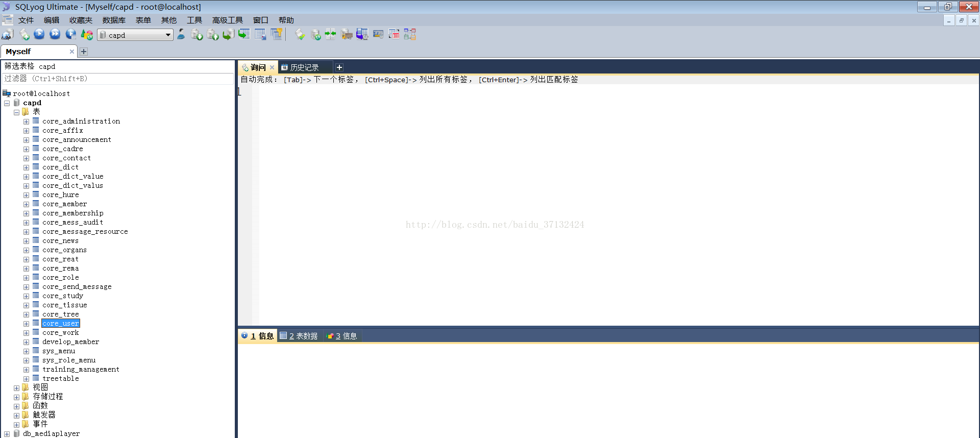Image resolution: width=980 pixels, height=438 pixels.
Task: Open the 收藏夹 menu
Action: coord(81,20)
